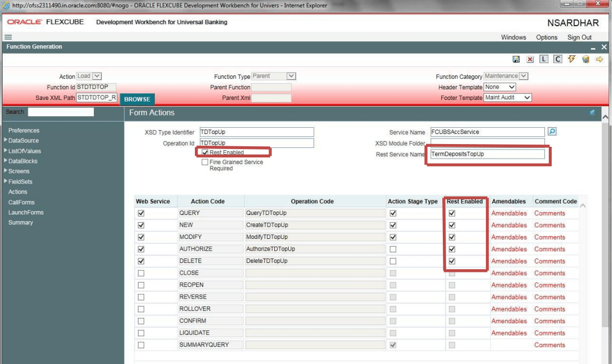Uncheck the Rest Enabled checkbox above the table
Image resolution: width=612 pixels, height=364 pixels.
(x=205, y=152)
